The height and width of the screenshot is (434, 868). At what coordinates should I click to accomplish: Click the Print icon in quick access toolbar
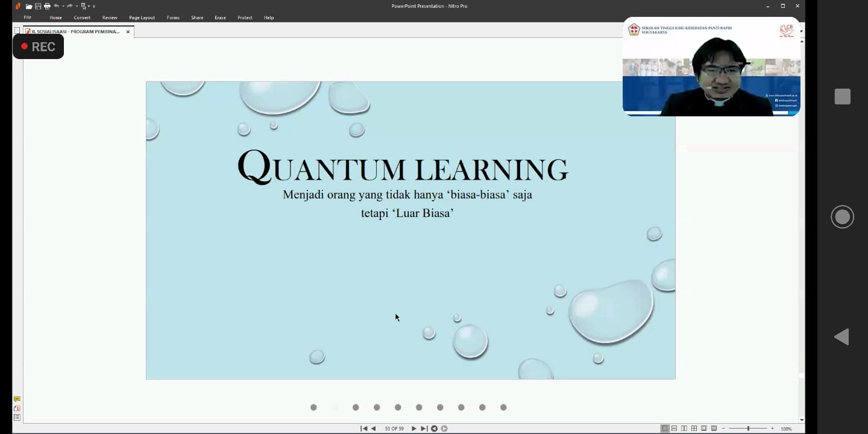pyautogui.click(x=47, y=6)
